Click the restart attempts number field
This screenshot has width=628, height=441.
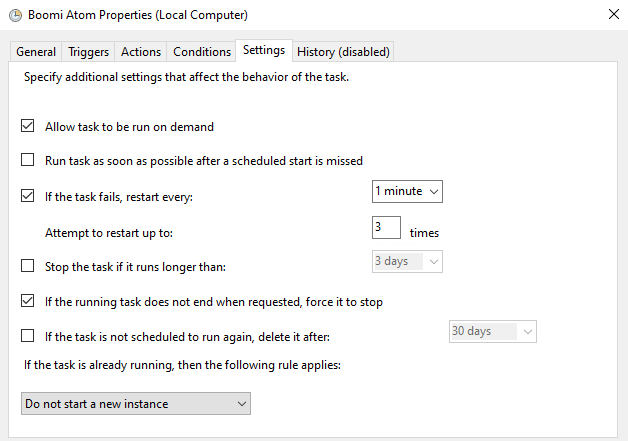(x=386, y=227)
